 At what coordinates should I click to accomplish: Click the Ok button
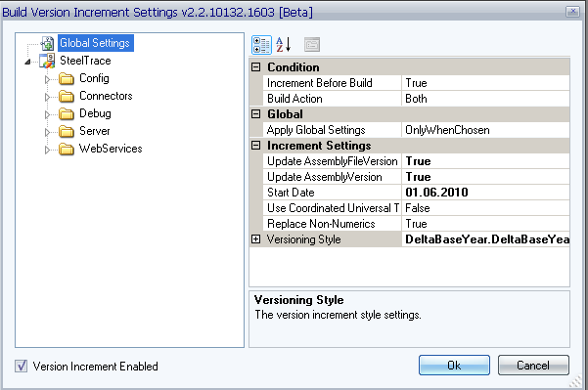coord(454,366)
